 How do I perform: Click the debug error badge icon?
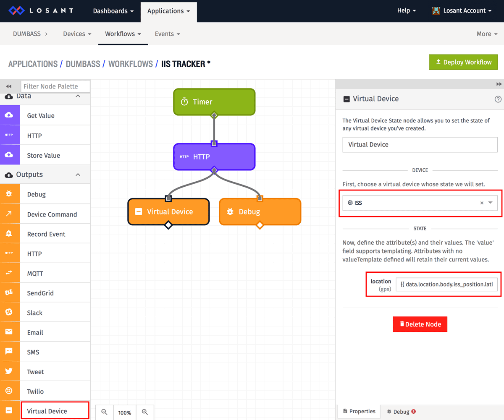pyautogui.click(x=414, y=412)
